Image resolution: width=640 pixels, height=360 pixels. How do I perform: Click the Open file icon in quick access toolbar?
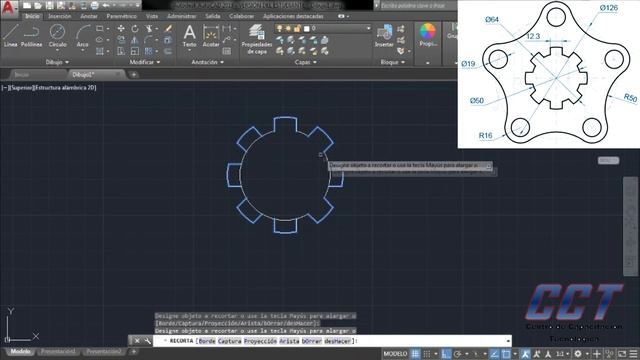[38, 6]
